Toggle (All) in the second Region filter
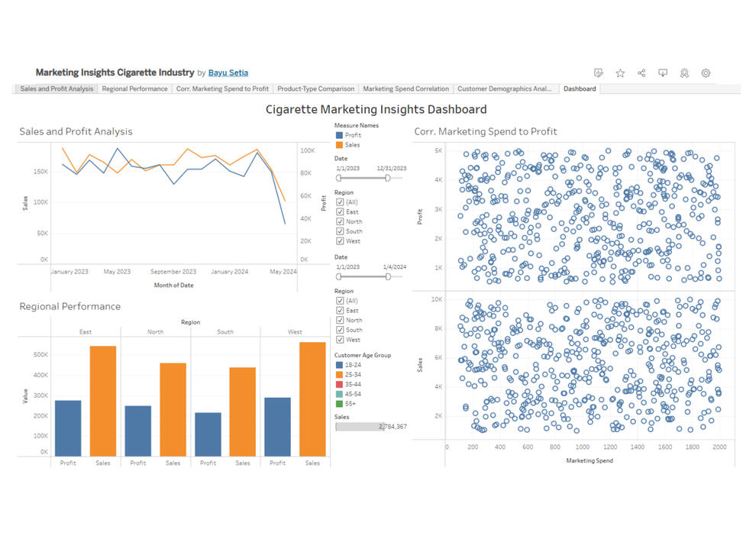 pos(340,301)
